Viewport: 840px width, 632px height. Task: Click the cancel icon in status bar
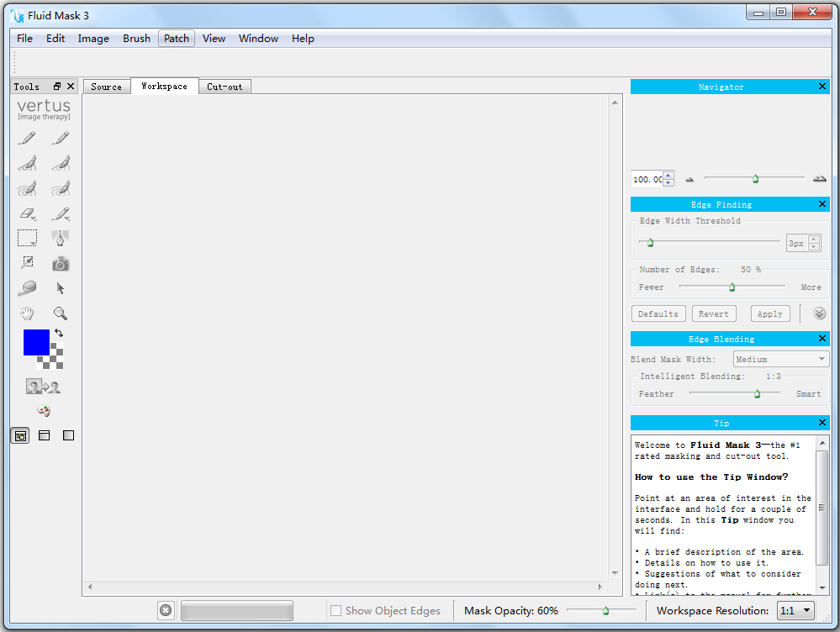tap(166, 610)
